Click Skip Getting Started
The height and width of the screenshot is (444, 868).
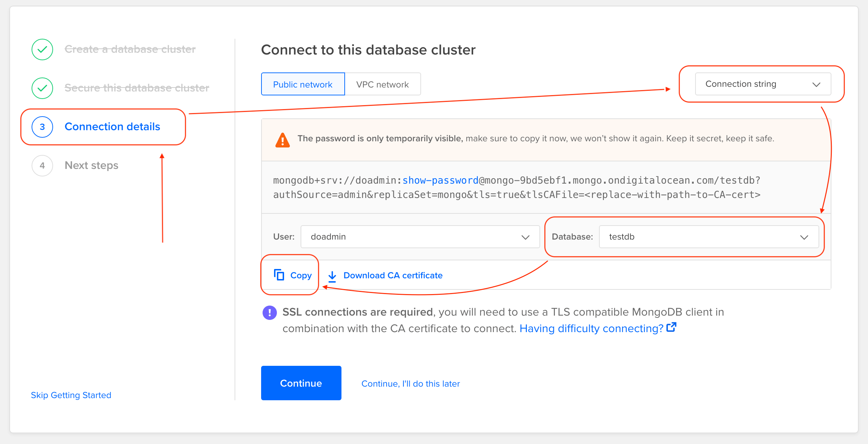[x=71, y=395]
